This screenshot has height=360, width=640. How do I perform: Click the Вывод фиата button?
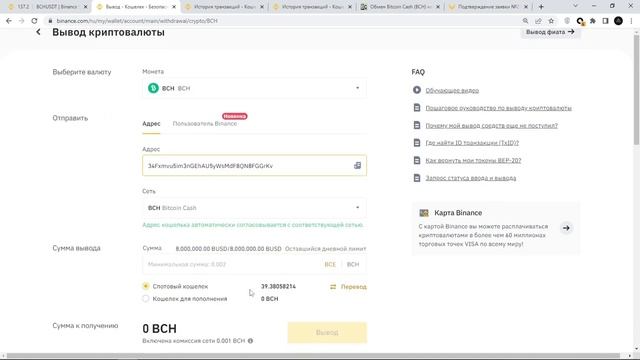click(x=550, y=32)
